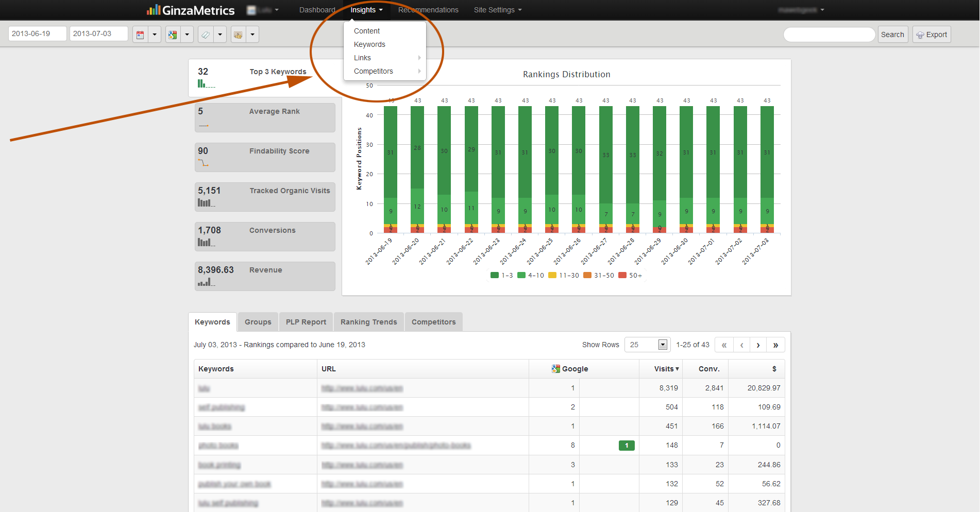
Task: Toggle the 31-50 legend series
Action: [599, 276]
